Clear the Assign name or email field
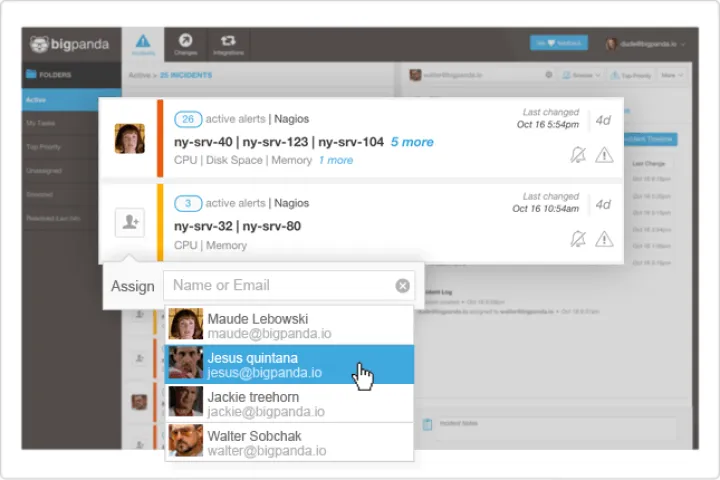The height and width of the screenshot is (480, 720). (402, 286)
